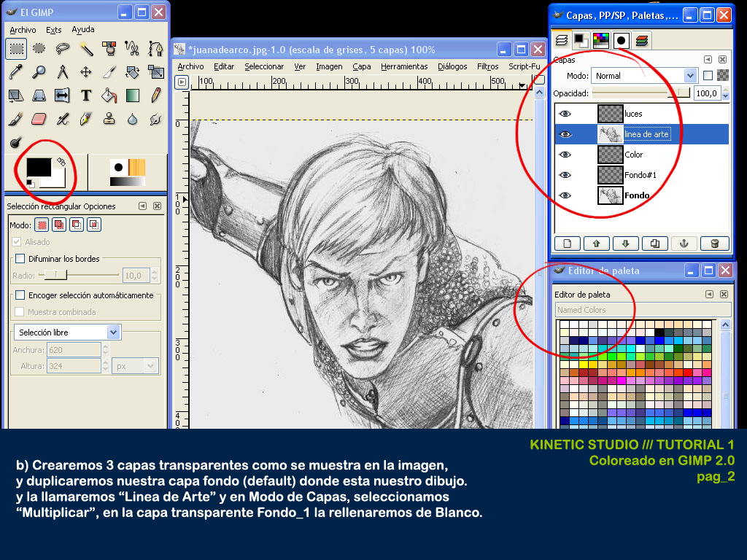Open the Selección libre dropdown
Viewport: 747px width, 560px height.
[67, 332]
